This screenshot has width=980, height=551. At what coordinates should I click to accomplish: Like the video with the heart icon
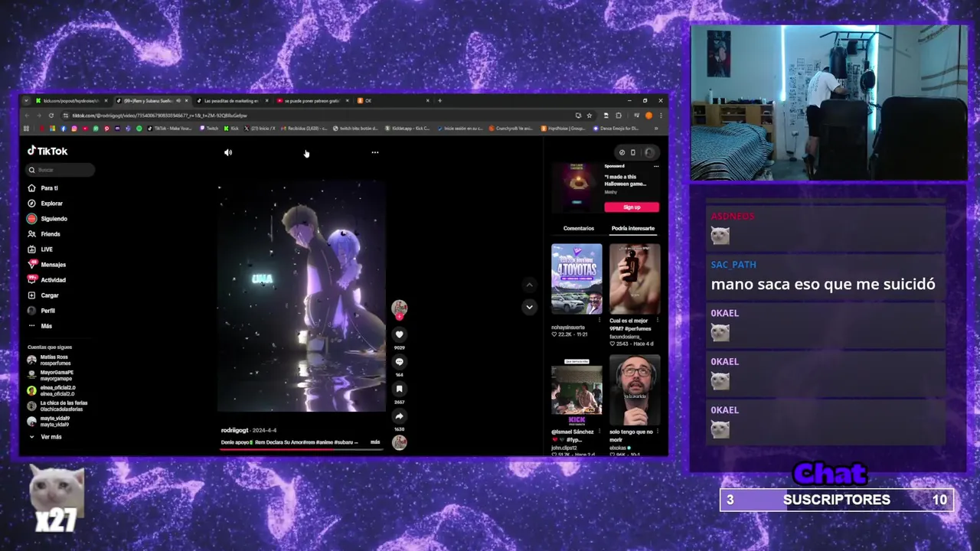[x=399, y=334]
